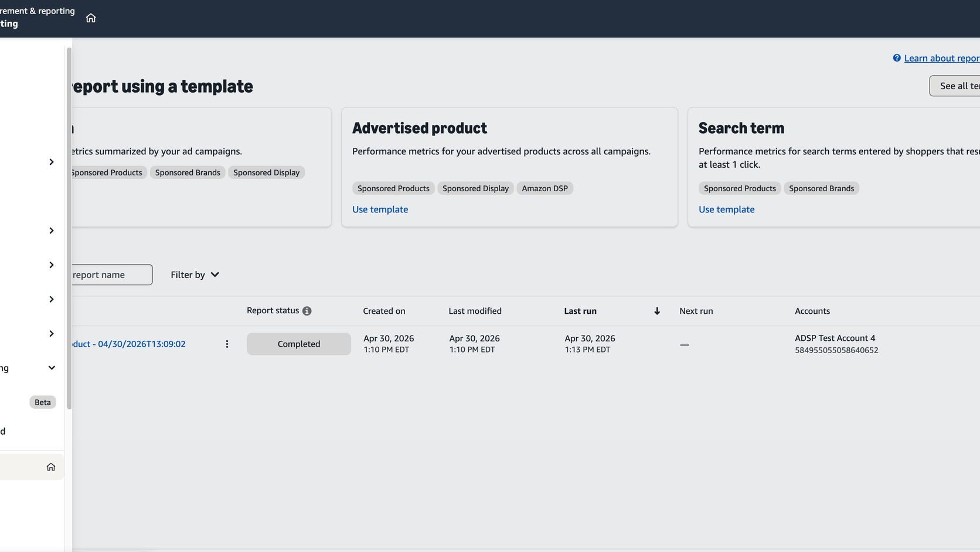This screenshot has height=552, width=980.
Task: Select Sponsored Products tag on Search term card
Action: [x=740, y=188]
